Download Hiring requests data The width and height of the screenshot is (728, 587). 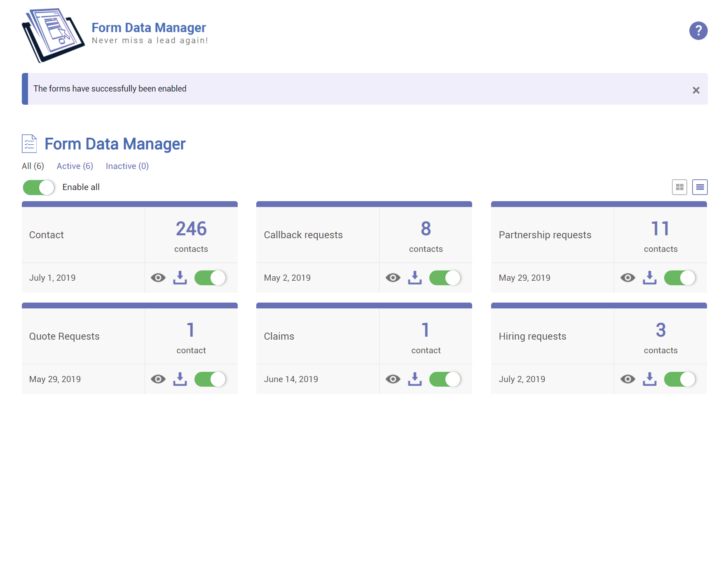649,379
